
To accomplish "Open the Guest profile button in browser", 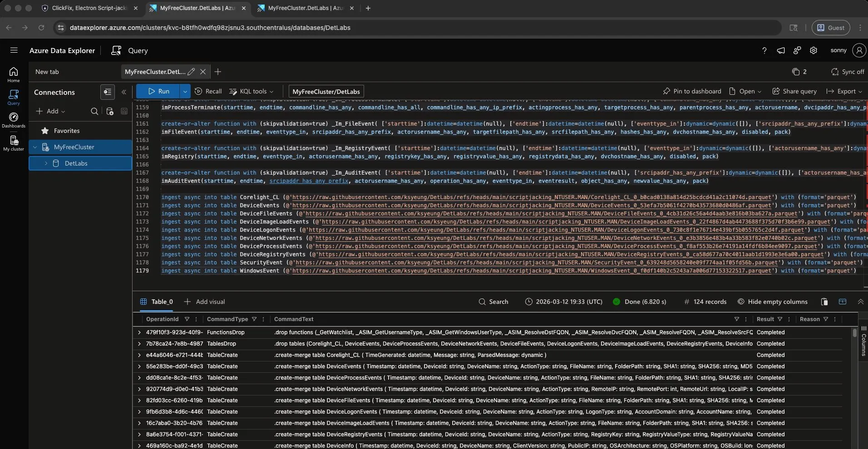I will point(830,28).
